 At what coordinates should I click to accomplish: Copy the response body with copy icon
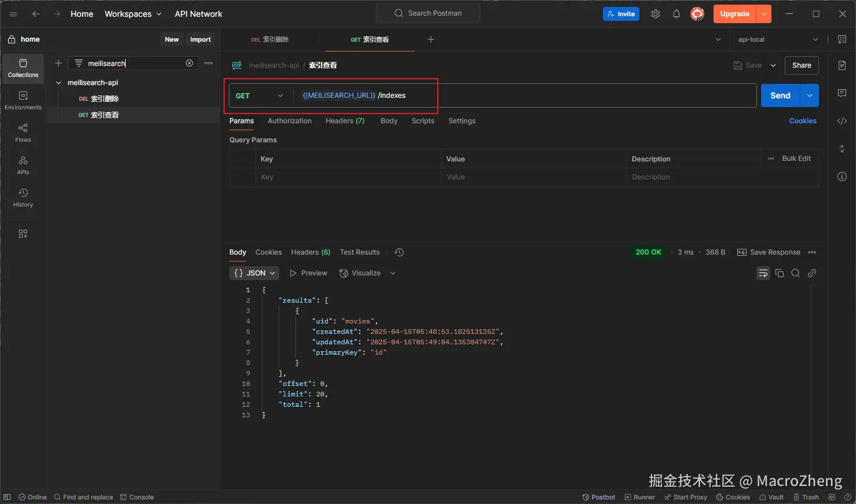point(780,273)
